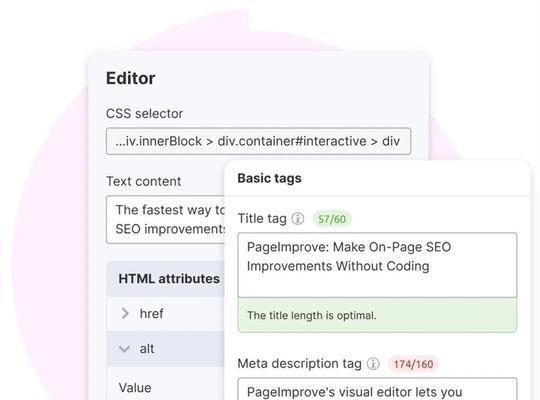The height and width of the screenshot is (400, 540).
Task: Click the Value label under alt
Action: (135, 388)
